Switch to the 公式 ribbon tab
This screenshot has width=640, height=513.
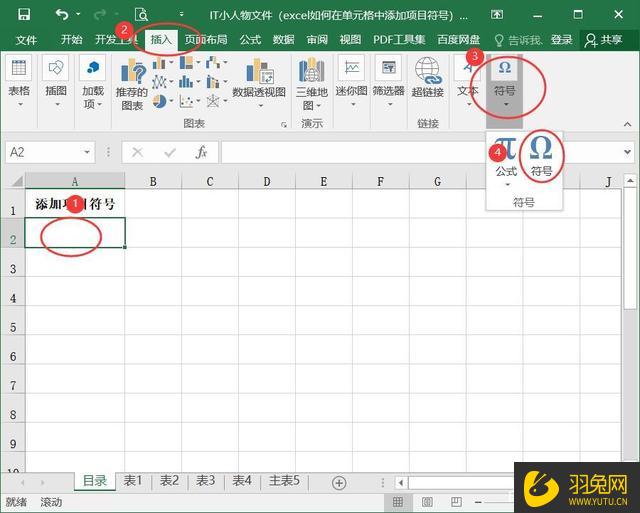[x=250, y=40]
